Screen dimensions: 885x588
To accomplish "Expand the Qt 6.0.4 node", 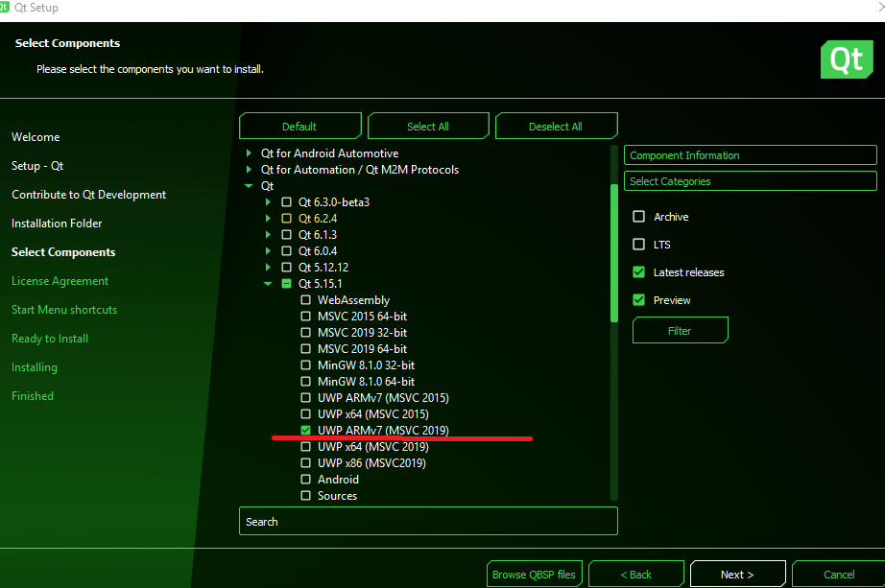I will pos(268,251).
